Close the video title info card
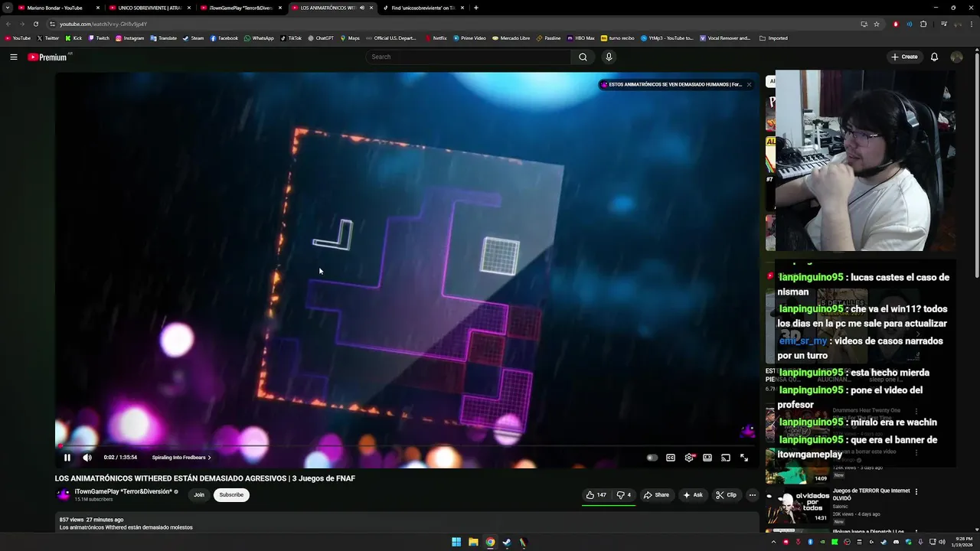The width and height of the screenshot is (980, 551). click(749, 84)
